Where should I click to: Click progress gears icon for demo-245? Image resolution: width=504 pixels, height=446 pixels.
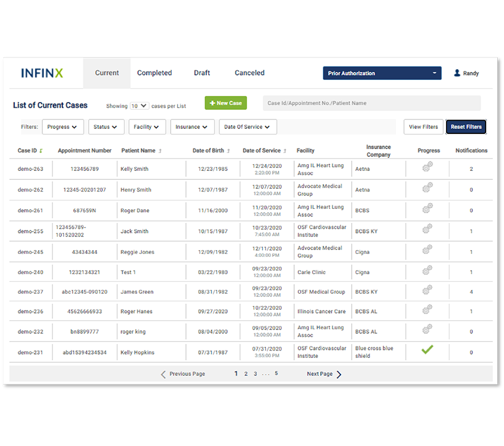[x=427, y=249]
